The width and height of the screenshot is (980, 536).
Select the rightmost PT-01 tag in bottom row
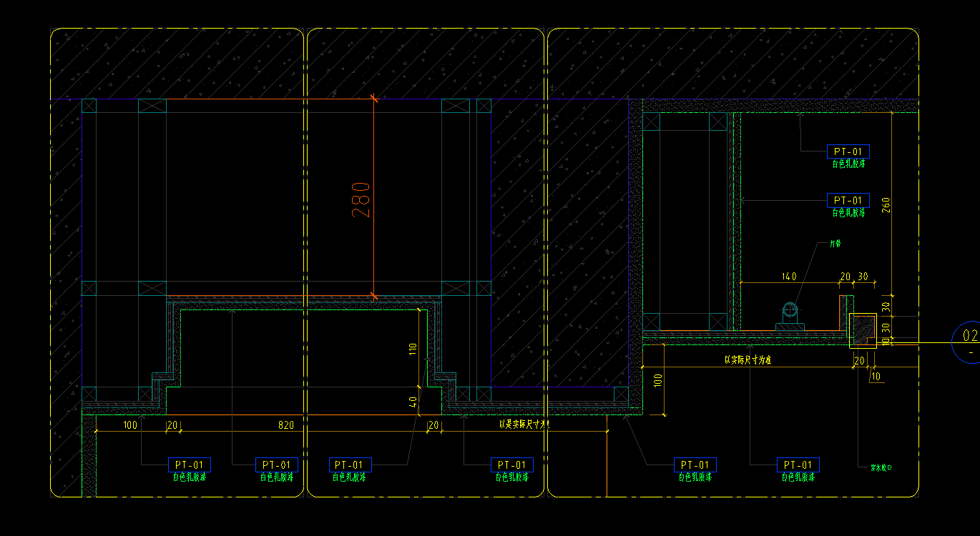click(798, 465)
